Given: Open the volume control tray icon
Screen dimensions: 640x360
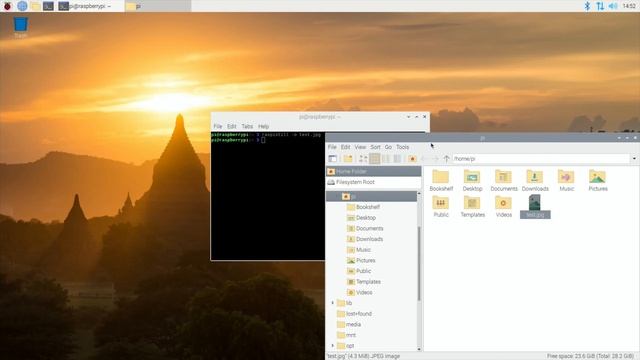Looking at the screenshot, I should tap(613, 6).
